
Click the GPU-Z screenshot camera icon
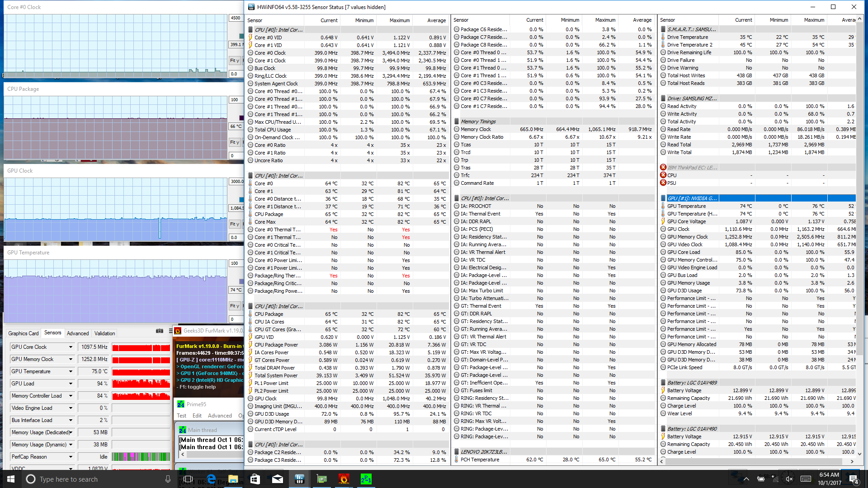(159, 331)
